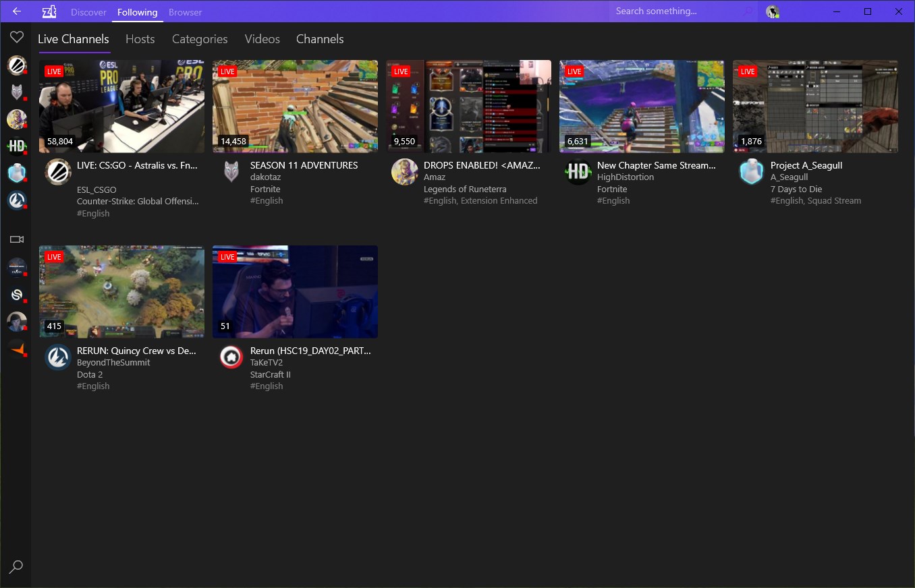Open the favorites heart in the sidebar
The height and width of the screenshot is (588, 915).
point(17,37)
